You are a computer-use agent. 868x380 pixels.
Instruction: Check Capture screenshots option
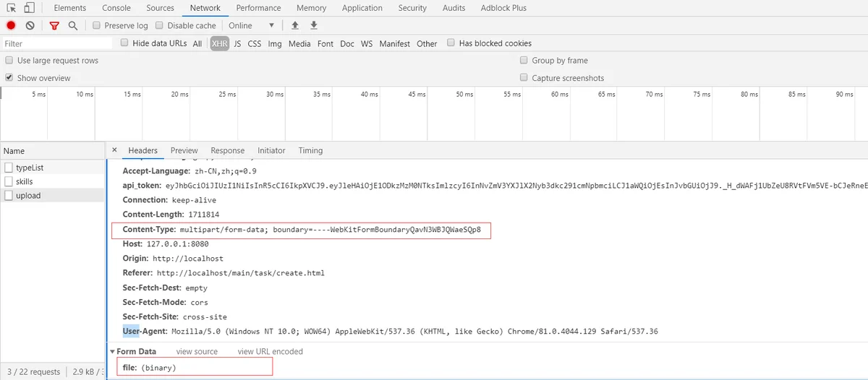pyautogui.click(x=524, y=77)
